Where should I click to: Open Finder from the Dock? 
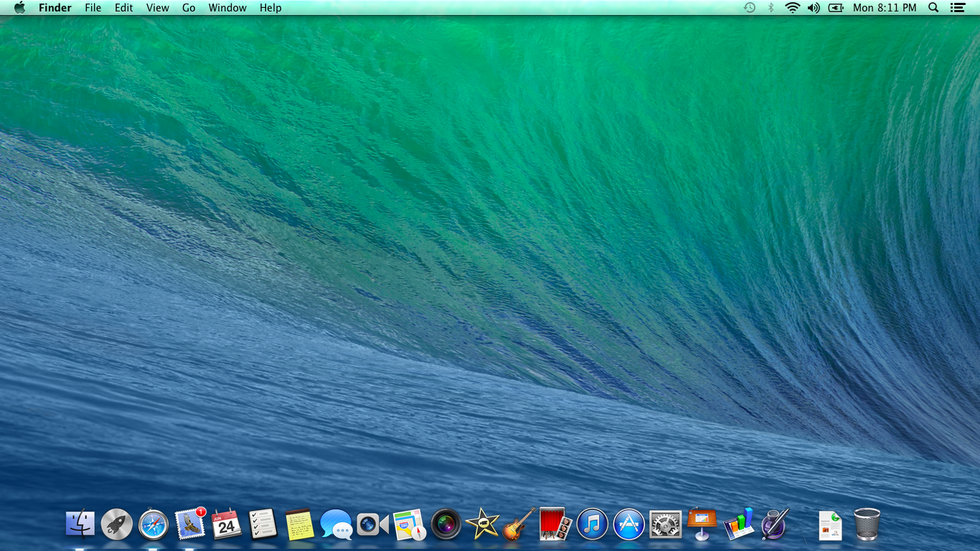pyautogui.click(x=80, y=524)
